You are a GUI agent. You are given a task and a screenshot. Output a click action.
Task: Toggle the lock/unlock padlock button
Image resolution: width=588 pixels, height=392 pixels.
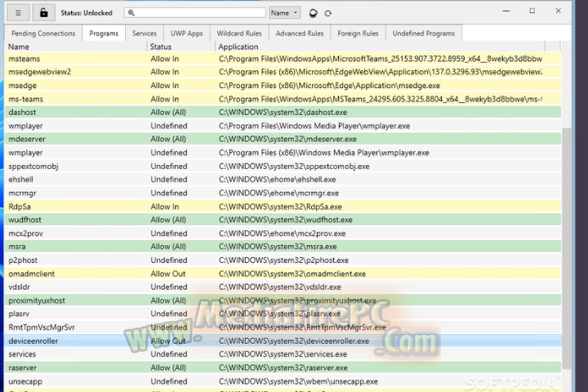[x=43, y=13]
